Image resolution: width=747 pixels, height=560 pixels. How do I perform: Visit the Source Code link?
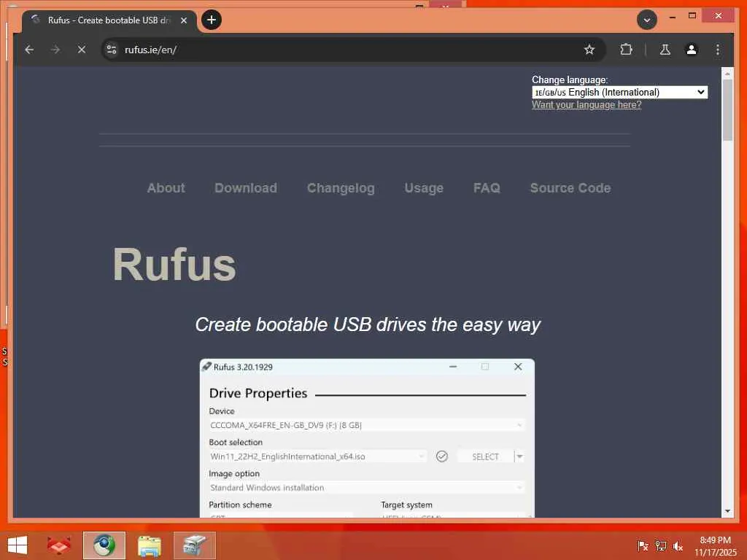(570, 188)
